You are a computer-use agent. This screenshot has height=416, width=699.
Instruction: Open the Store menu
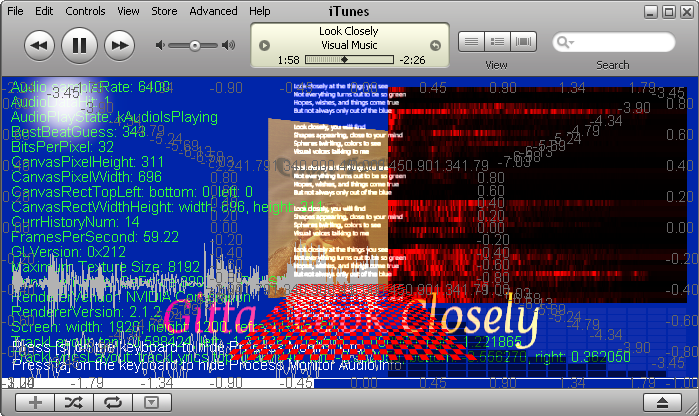pyautogui.click(x=164, y=11)
